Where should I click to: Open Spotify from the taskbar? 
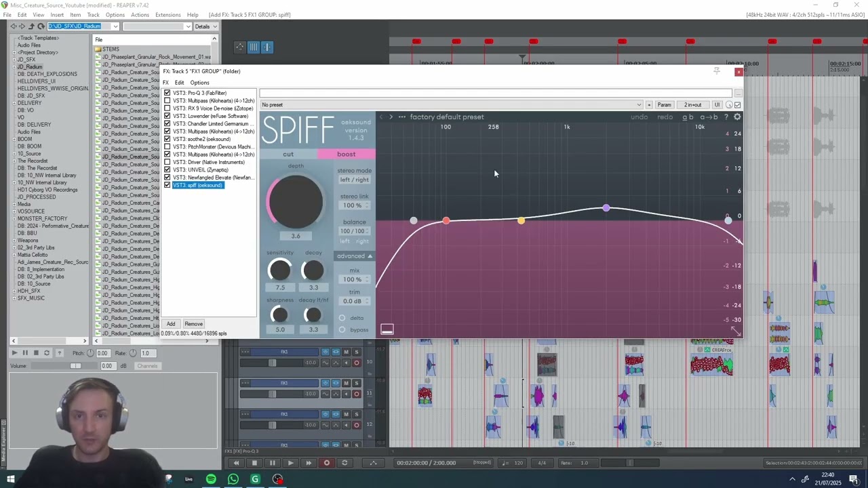tap(211, 479)
